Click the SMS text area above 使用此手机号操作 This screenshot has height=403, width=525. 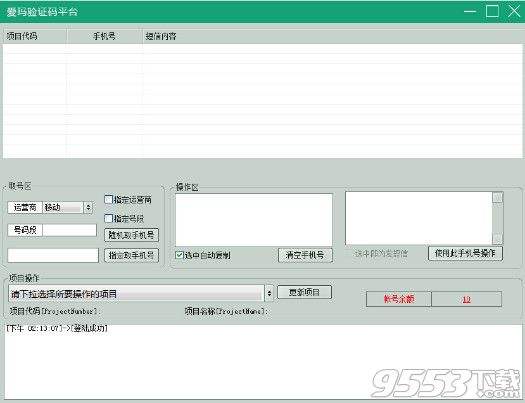[x=419, y=218]
